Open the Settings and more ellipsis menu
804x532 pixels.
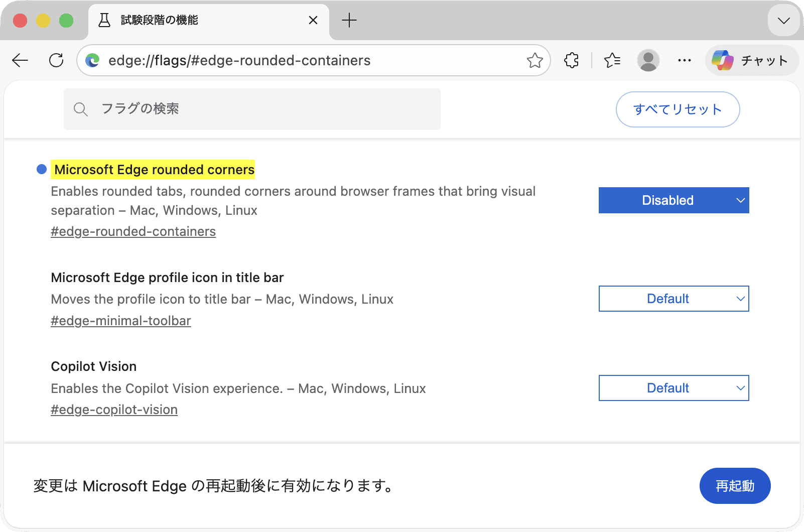click(x=684, y=60)
